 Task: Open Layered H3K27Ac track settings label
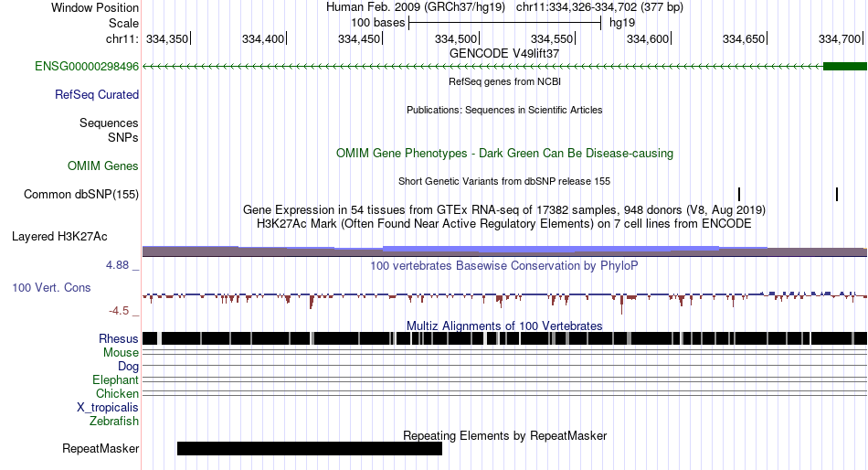point(59,237)
